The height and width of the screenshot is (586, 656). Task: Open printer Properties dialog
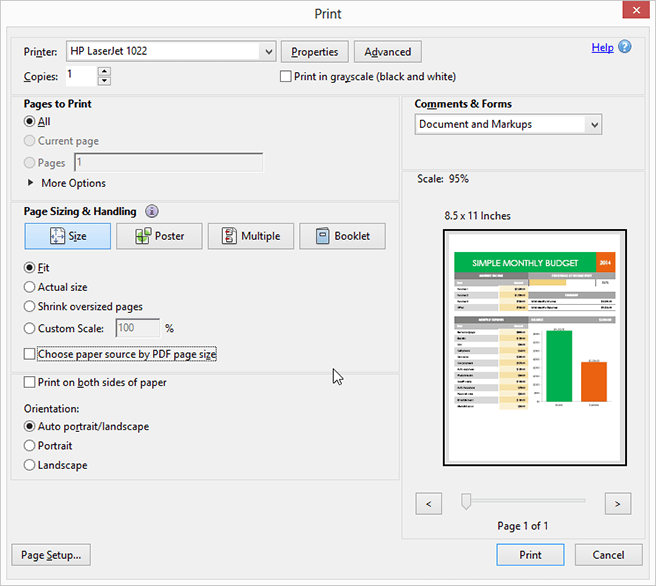pos(314,52)
